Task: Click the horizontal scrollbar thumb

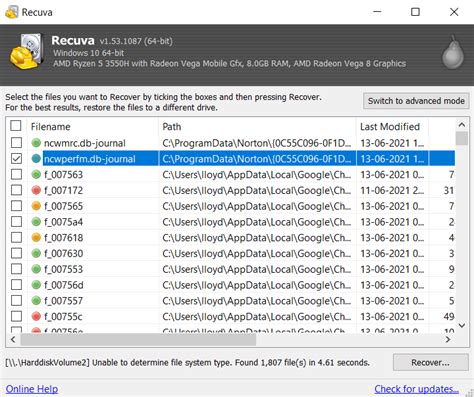Action: pos(138,340)
